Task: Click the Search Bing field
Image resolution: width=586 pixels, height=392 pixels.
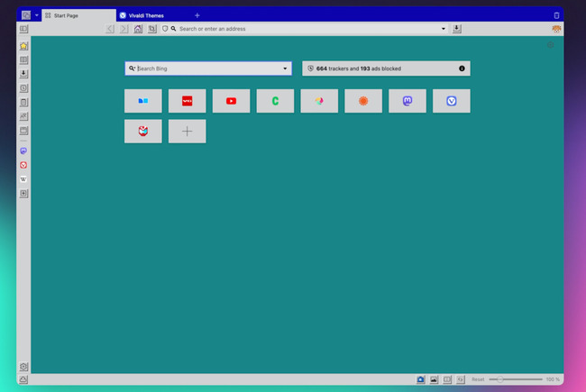Action: 208,68
